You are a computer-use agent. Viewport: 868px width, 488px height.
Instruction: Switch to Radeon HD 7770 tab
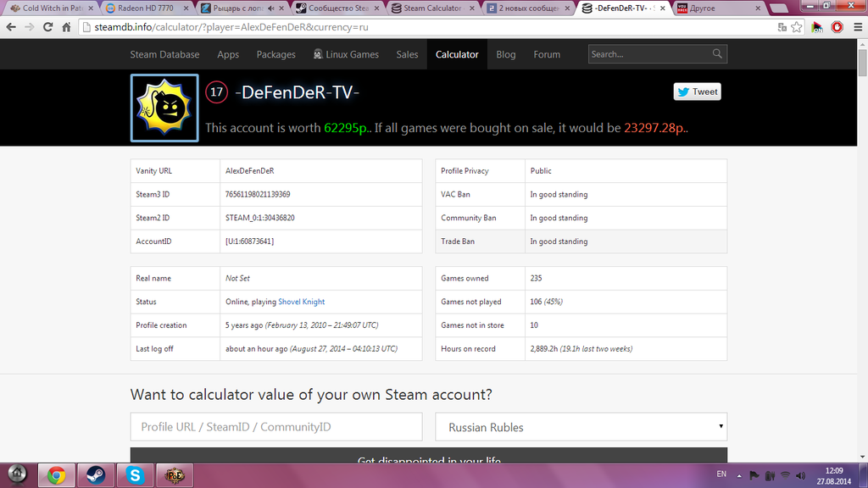point(145,8)
